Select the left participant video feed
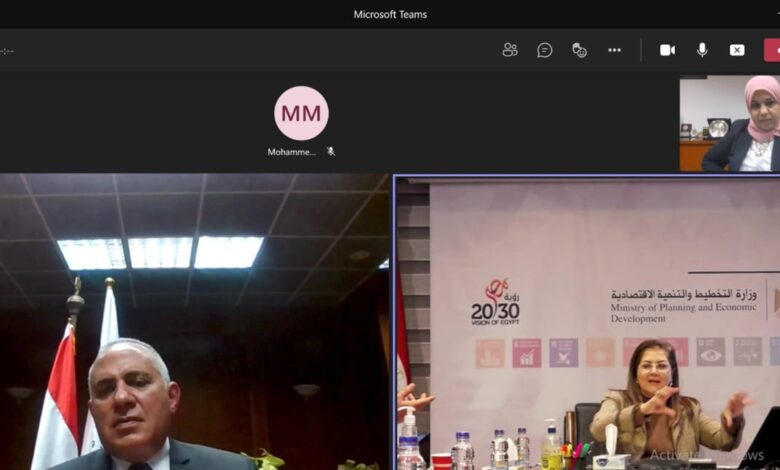 tap(194, 322)
